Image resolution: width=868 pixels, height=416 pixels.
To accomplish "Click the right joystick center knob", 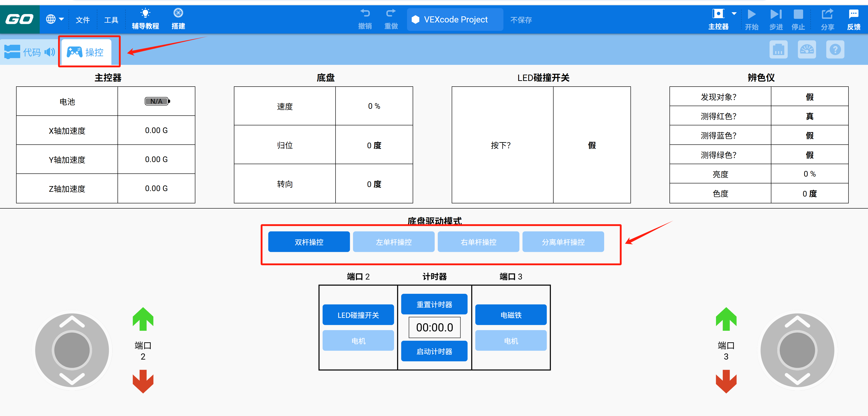I will (797, 350).
